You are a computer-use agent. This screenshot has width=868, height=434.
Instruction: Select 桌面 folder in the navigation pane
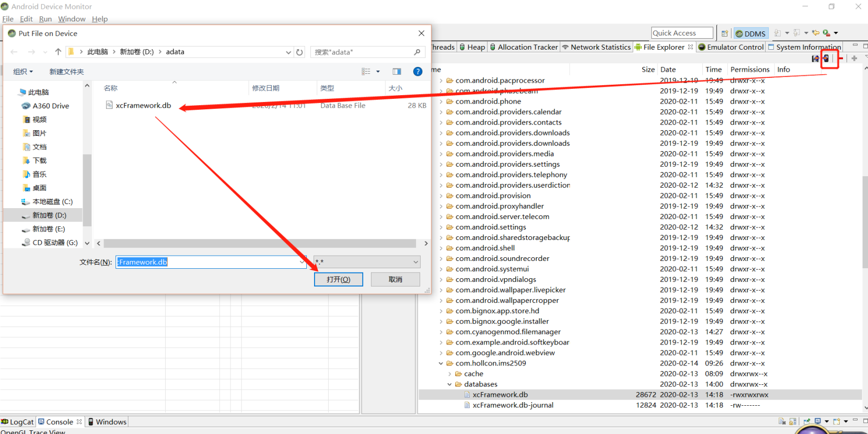[35, 188]
